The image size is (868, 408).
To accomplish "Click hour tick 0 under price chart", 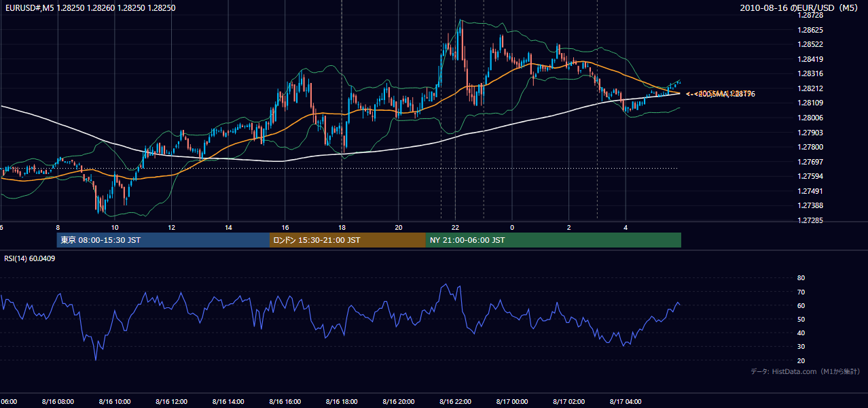I will 512,227.
